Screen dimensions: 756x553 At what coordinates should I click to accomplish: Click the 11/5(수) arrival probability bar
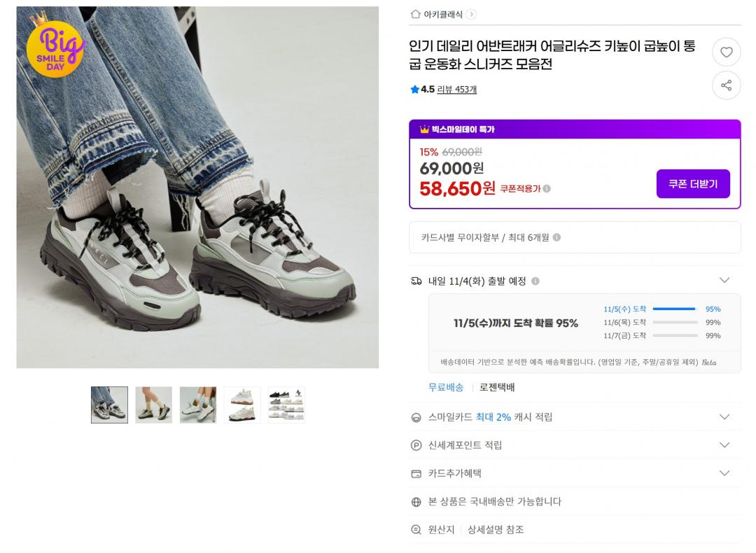pyautogui.click(x=674, y=309)
